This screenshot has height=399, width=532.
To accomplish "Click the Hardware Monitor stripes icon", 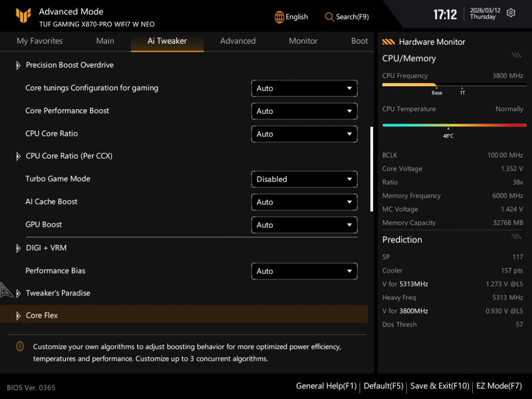I will click(x=388, y=42).
